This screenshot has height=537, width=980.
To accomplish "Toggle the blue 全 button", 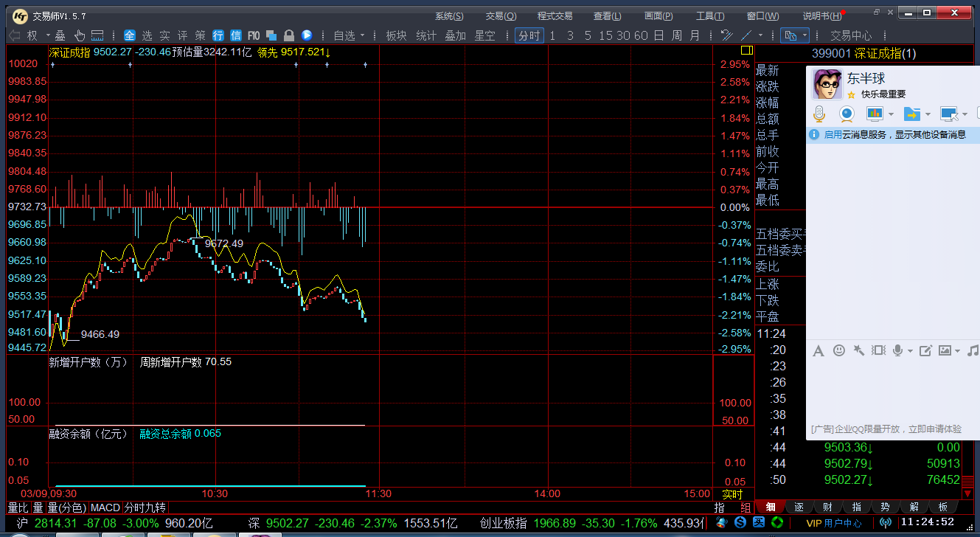I will (x=130, y=35).
